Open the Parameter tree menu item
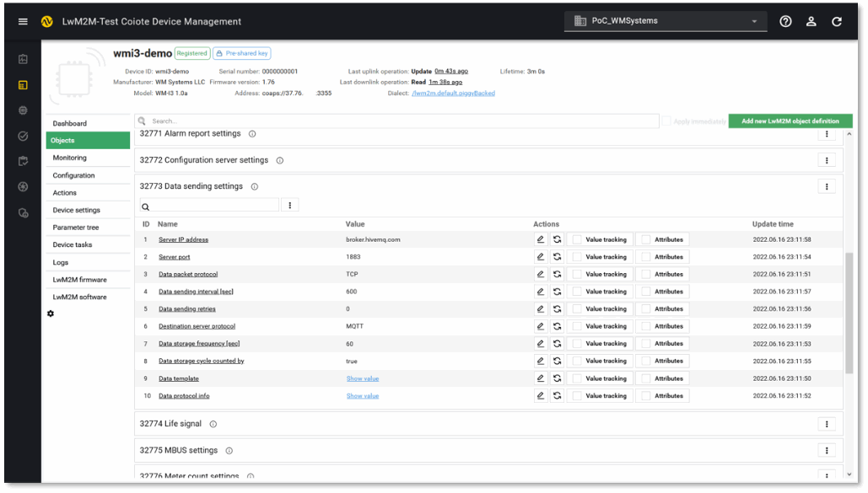The image size is (868, 493). coord(76,228)
